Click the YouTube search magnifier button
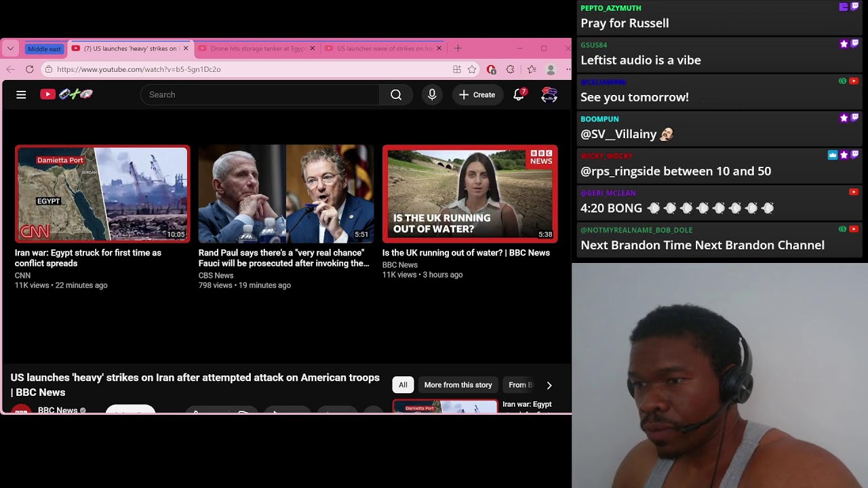 [x=396, y=95]
